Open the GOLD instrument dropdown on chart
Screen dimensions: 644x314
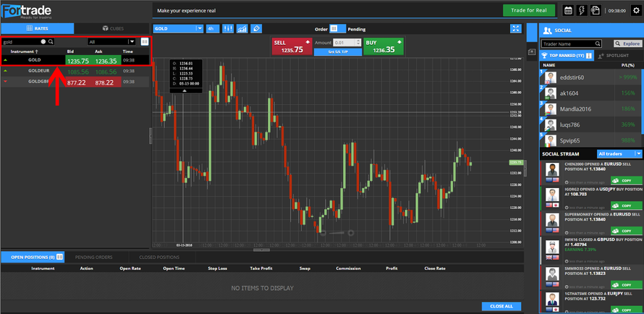pyautogui.click(x=178, y=29)
